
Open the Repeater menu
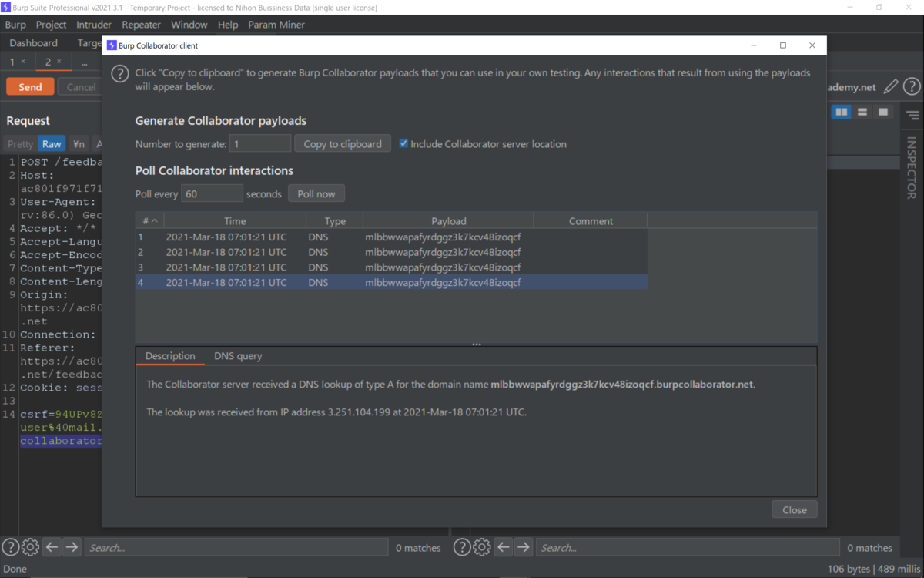coord(142,25)
